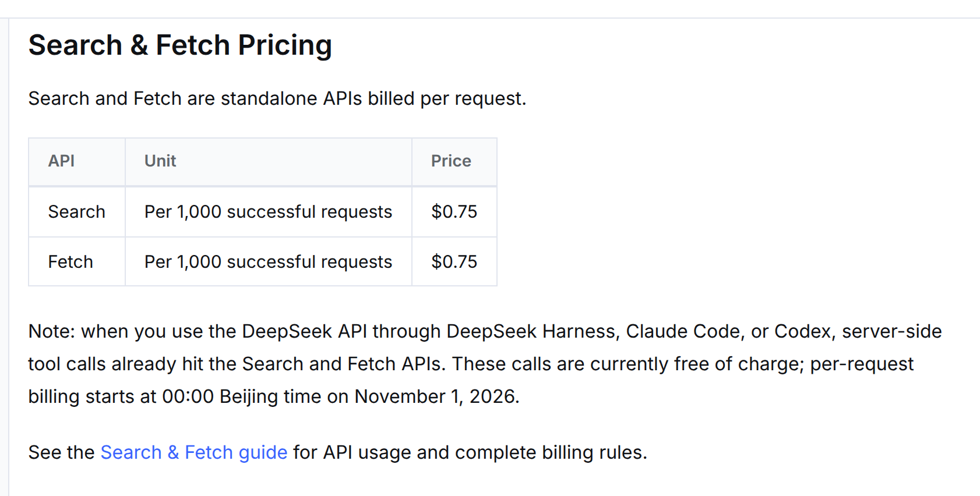This screenshot has width=980, height=496.
Task: Select the Unit column header
Action: coord(269,161)
